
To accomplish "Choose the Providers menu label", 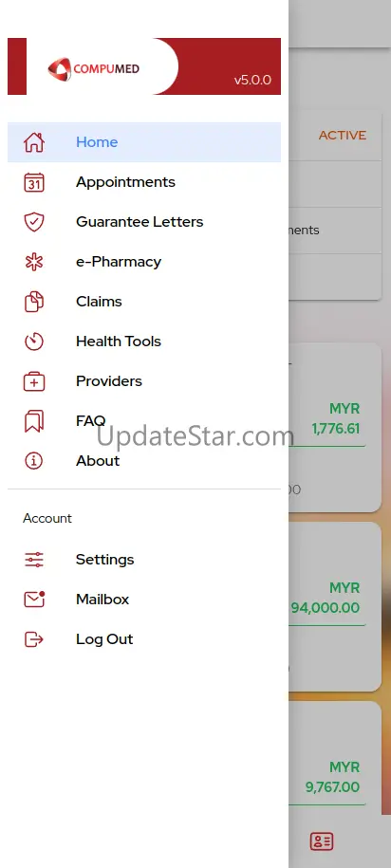I will pyautogui.click(x=108, y=381).
